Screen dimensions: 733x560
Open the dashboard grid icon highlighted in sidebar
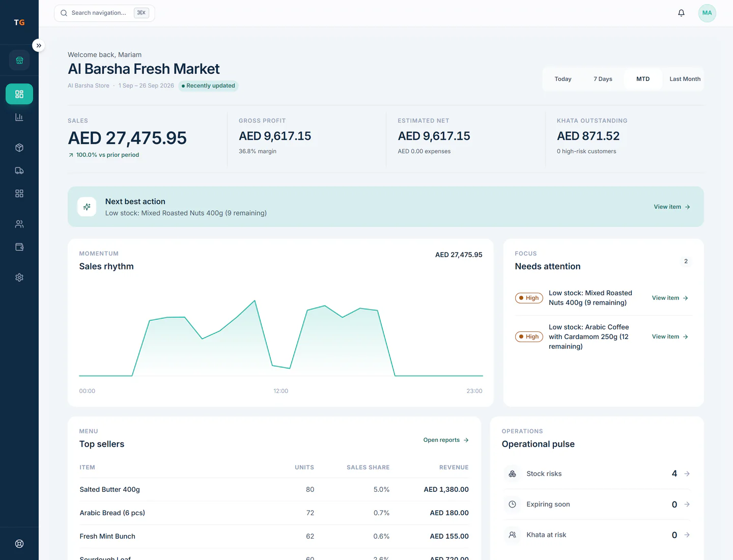[x=19, y=94]
